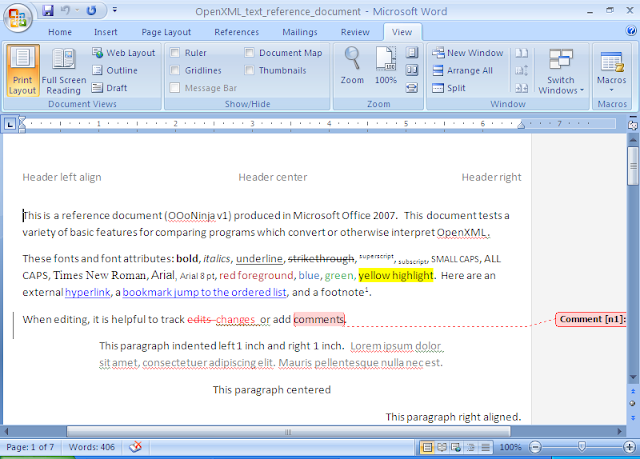Enable the Ruler checkbox
Viewport: 640px width, 459px height.
click(175, 53)
